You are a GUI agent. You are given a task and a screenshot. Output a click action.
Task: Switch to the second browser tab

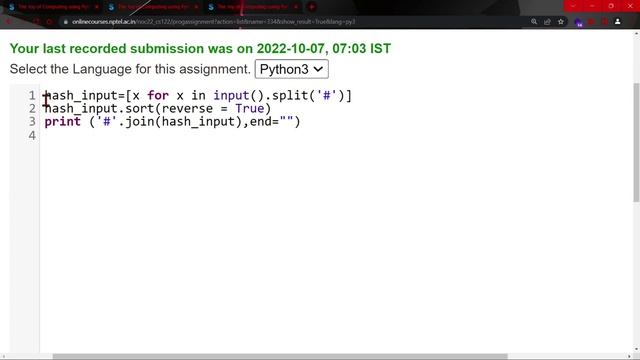click(153, 7)
